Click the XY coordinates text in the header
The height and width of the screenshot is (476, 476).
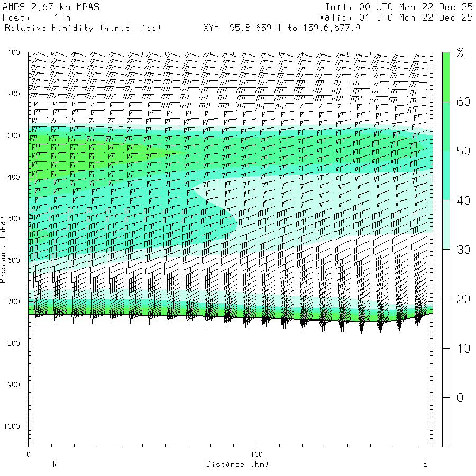click(282, 28)
